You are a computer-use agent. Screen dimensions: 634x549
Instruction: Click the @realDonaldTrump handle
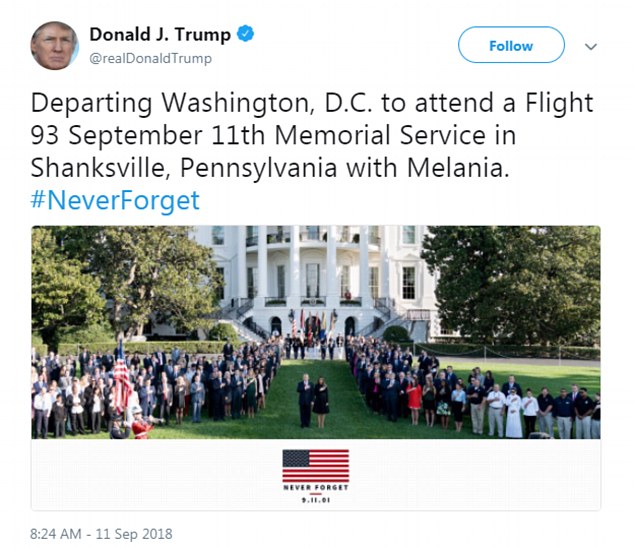pyautogui.click(x=150, y=58)
